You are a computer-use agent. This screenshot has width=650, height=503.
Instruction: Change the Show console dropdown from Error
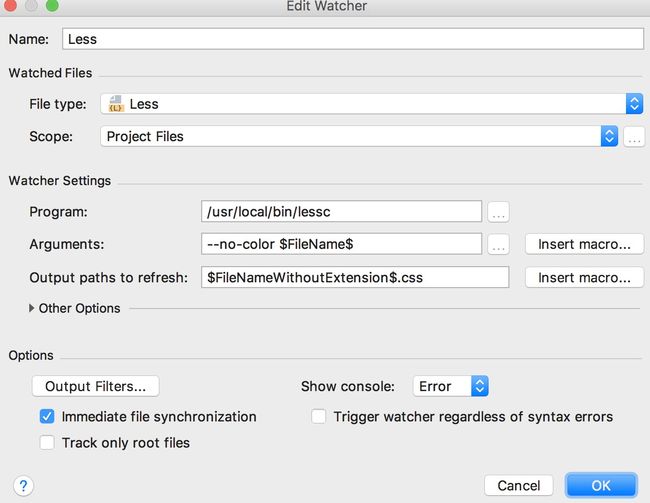click(x=451, y=386)
